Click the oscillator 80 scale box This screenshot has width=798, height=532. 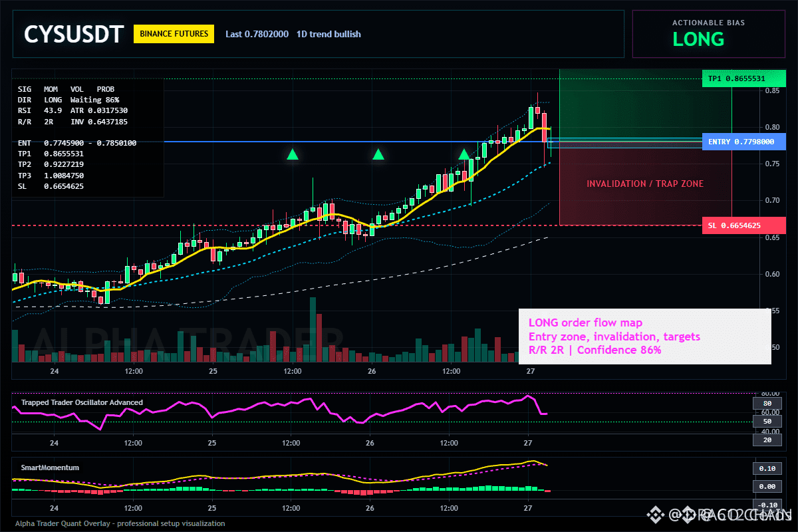pos(767,403)
